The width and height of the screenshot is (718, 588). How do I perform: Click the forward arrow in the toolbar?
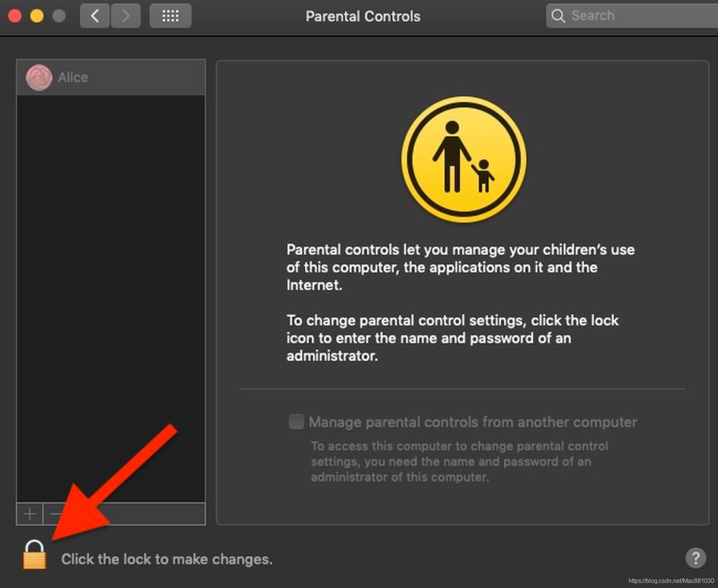[126, 16]
